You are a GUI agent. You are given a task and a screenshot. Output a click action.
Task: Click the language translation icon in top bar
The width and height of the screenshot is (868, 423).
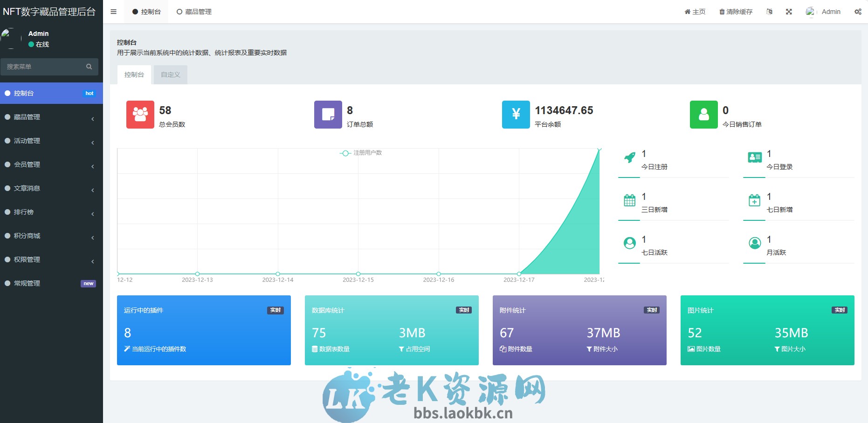click(x=769, y=12)
